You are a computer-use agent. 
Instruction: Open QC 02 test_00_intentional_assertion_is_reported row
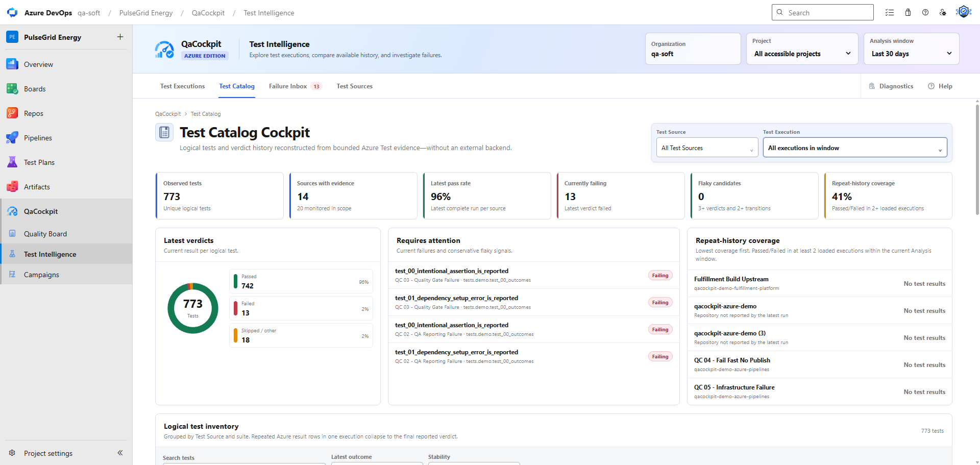point(533,329)
